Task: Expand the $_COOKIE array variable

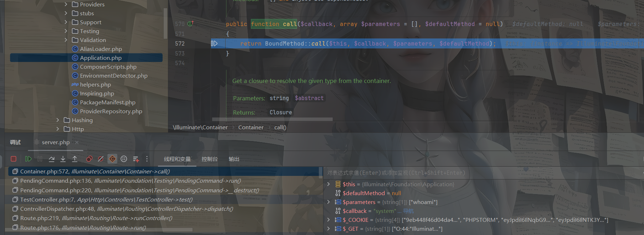Action: 328,220
